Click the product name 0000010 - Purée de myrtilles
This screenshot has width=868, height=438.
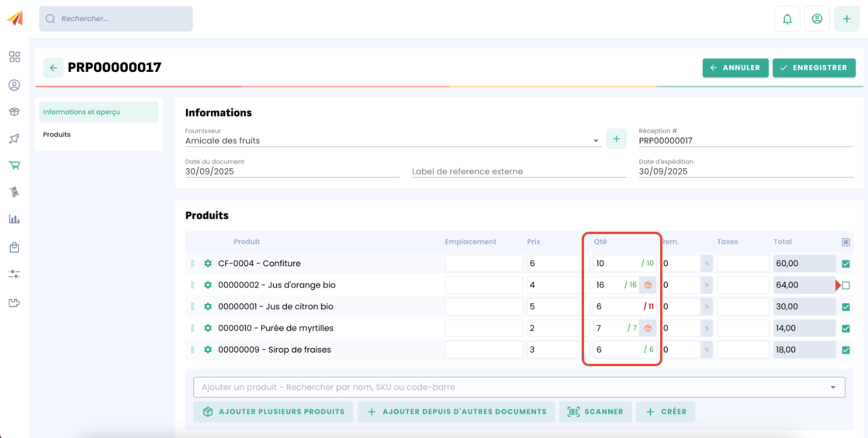tap(275, 328)
